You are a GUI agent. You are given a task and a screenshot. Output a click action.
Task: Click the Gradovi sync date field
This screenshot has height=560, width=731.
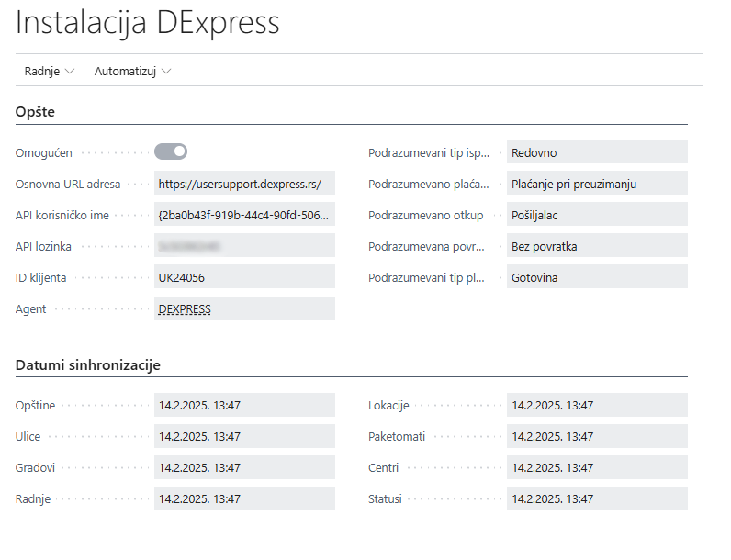click(244, 467)
